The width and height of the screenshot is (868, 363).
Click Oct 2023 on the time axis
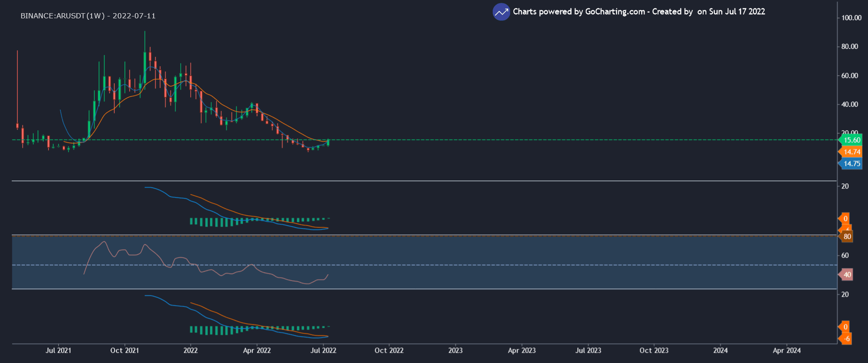pos(654,350)
